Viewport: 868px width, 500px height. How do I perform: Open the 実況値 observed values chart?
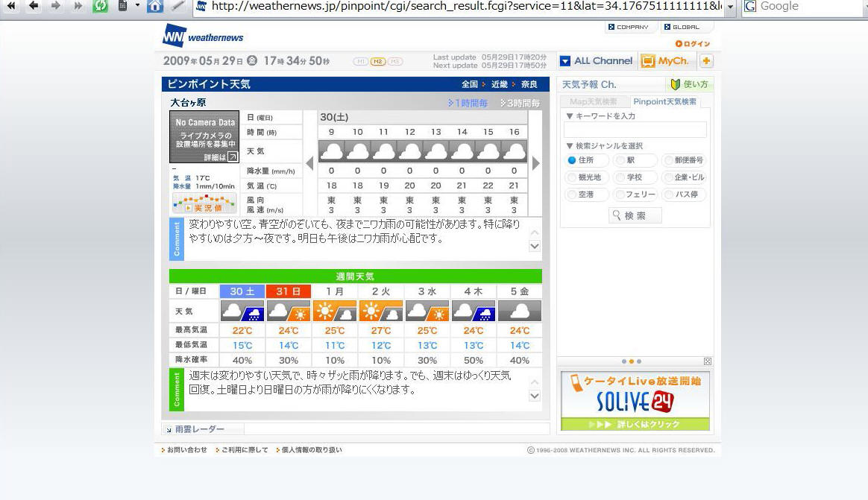click(204, 204)
